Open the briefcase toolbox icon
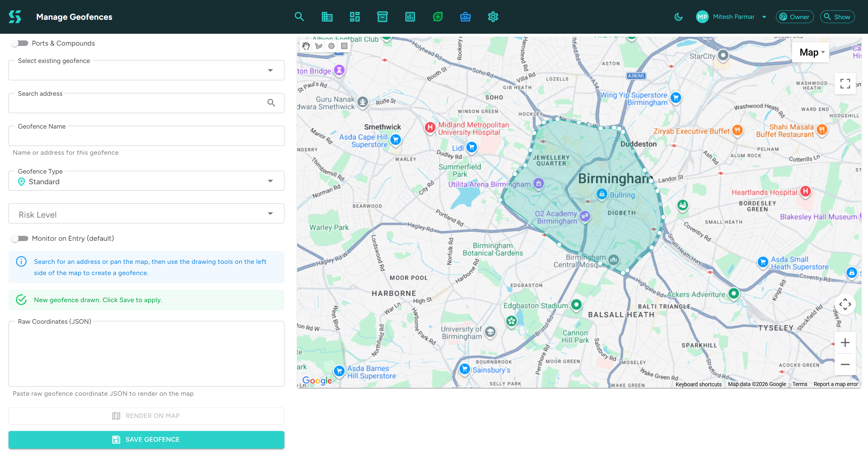Screen dimensions: 868x455 pos(465,16)
